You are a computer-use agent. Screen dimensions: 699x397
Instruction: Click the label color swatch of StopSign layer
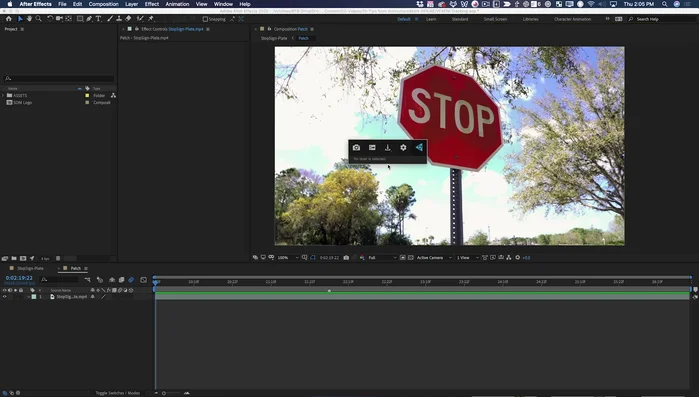34,297
